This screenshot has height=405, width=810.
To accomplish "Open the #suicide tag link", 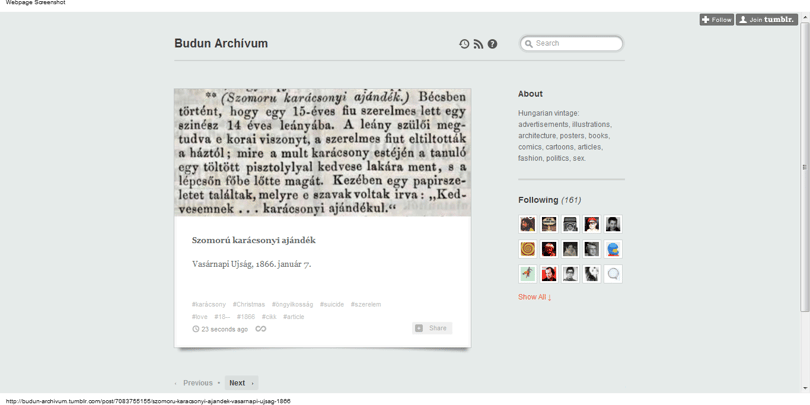I will [332, 304].
